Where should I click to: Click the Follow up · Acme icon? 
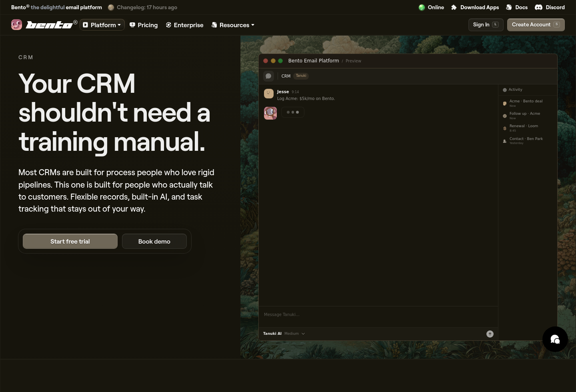(x=505, y=116)
